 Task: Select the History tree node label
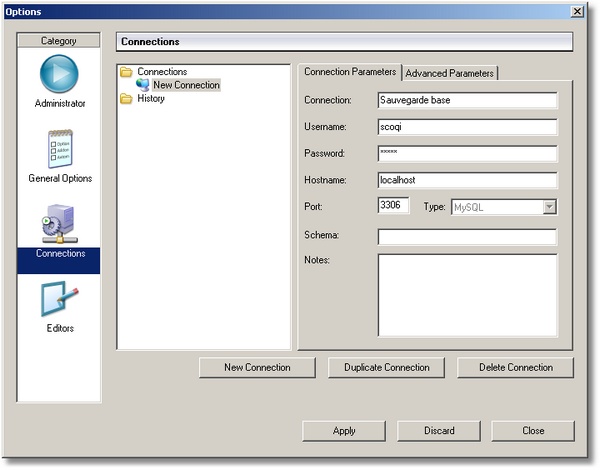[151, 98]
